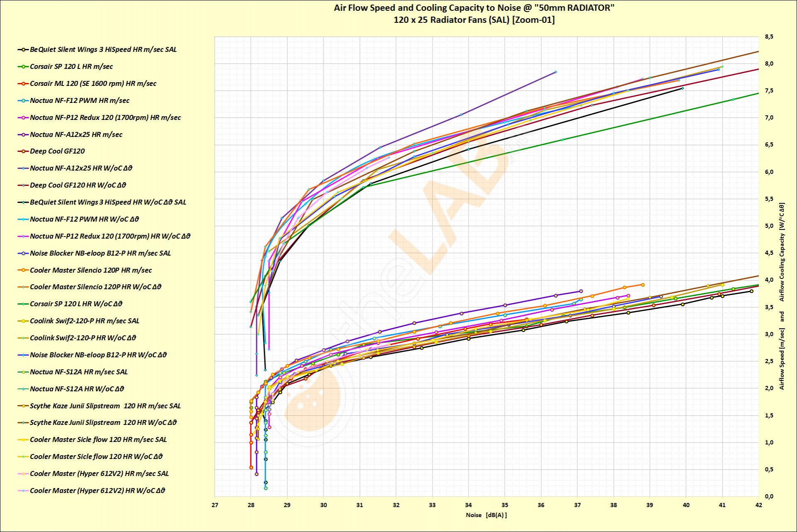The width and height of the screenshot is (797, 532).
Task: Select the Coolink Swif2-120-P HR W/oC legend entry
Action: pyautogui.click(x=83, y=338)
